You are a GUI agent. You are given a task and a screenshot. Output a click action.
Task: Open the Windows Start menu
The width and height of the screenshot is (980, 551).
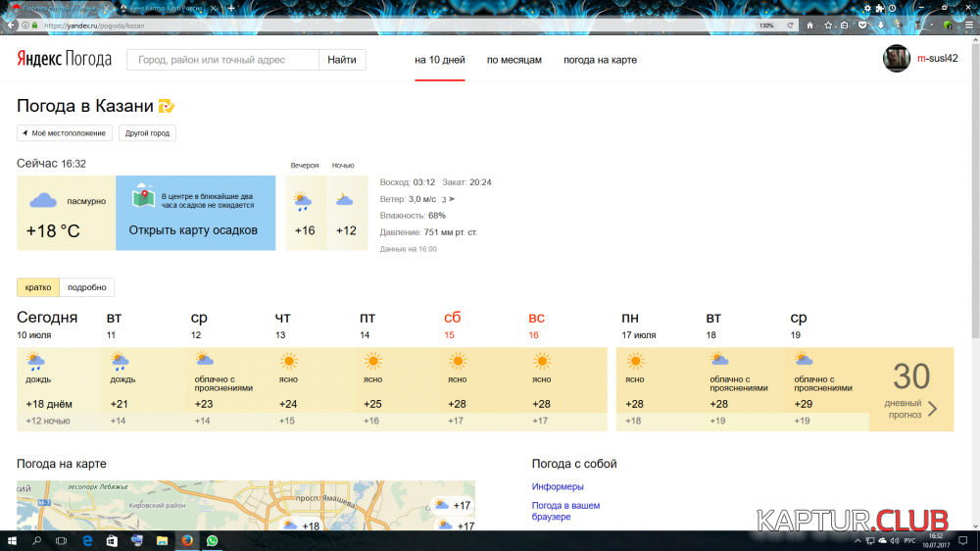pyautogui.click(x=11, y=541)
